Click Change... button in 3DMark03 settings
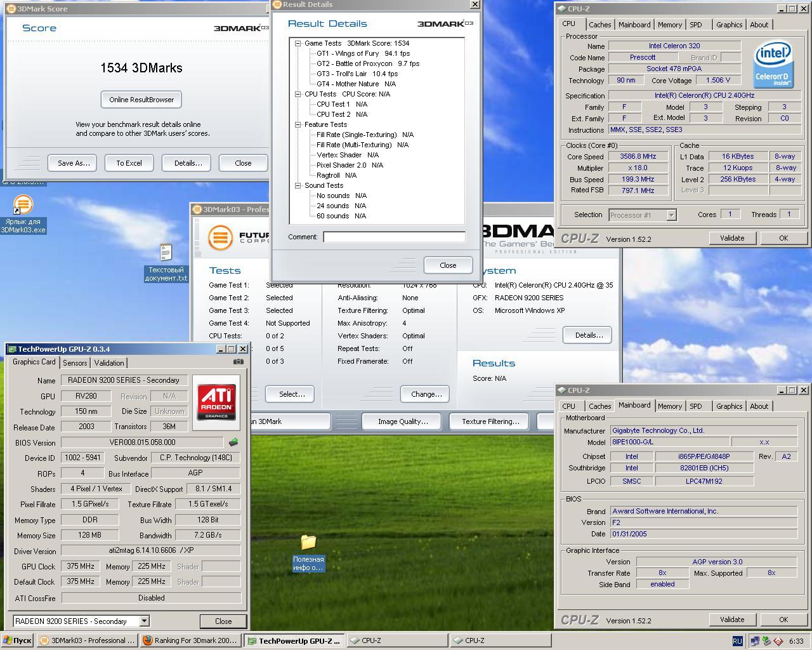The width and height of the screenshot is (812, 650). [x=426, y=394]
